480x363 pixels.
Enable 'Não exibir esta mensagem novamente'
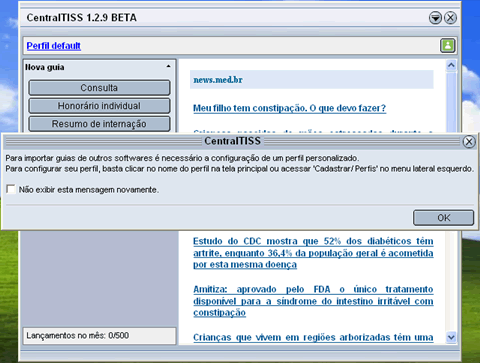coord(11,189)
